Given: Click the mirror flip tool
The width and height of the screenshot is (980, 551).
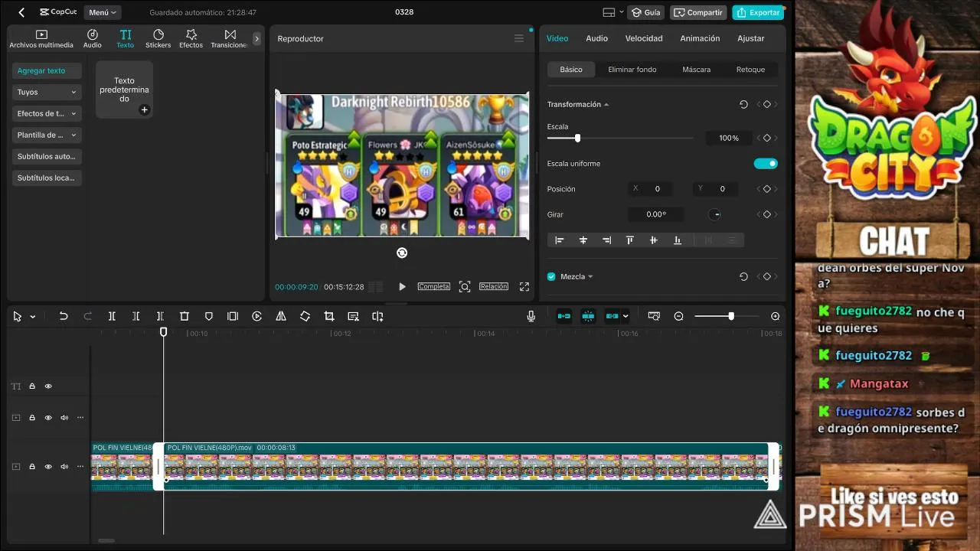Looking at the screenshot, I should click(x=281, y=316).
